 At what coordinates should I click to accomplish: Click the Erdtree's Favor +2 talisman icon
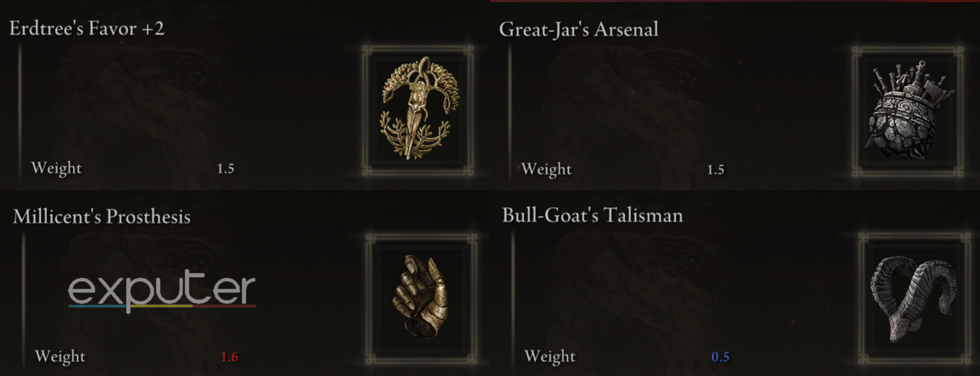419,107
